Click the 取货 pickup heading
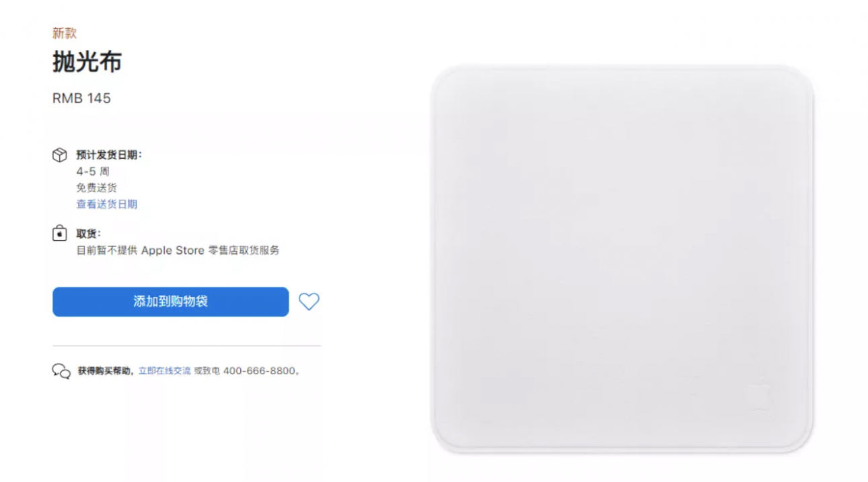 tap(88, 234)
